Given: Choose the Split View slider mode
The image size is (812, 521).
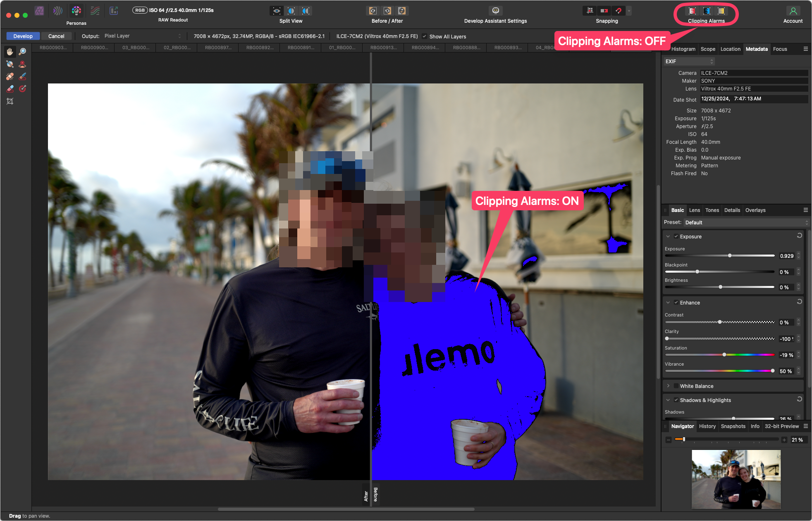Looking at the screenshot, I should pyautogui.click(x=291, y=11).
